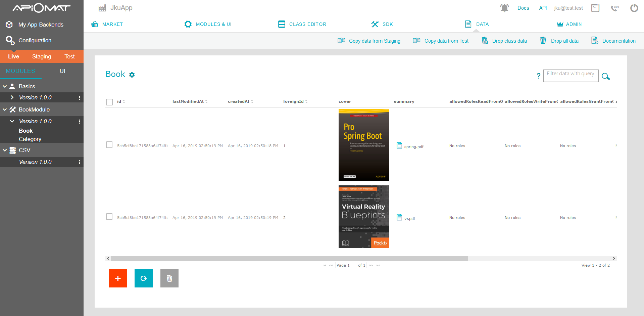Click the ApiOmat logo

(42, 8)
